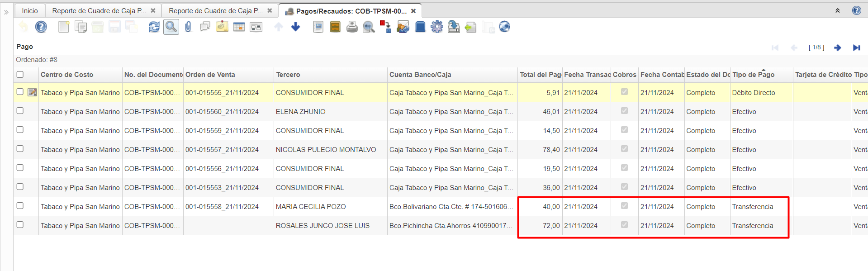Go to next page arrow

(x=838, y=48)
